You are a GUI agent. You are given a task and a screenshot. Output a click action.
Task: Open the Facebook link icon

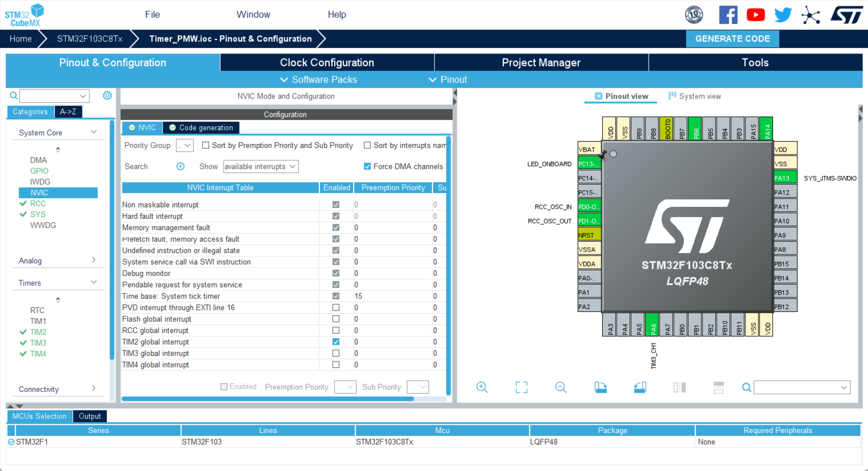[x=728, y=15]
